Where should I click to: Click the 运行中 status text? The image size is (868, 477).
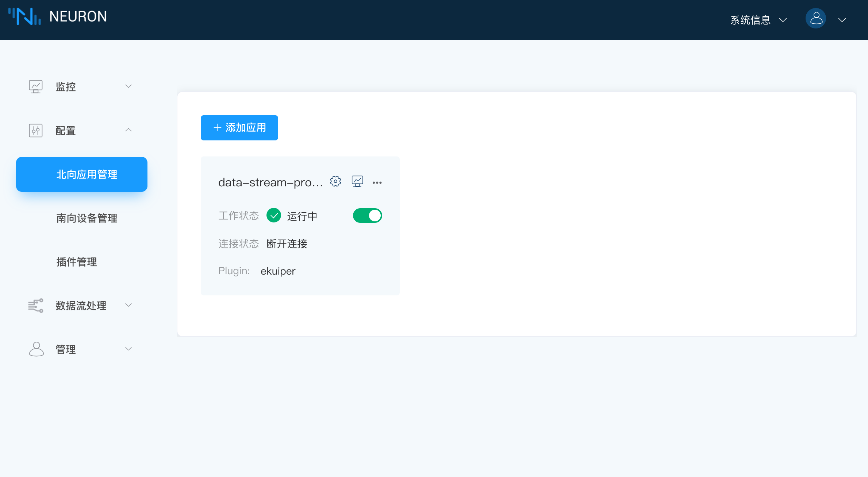point(302,216)
